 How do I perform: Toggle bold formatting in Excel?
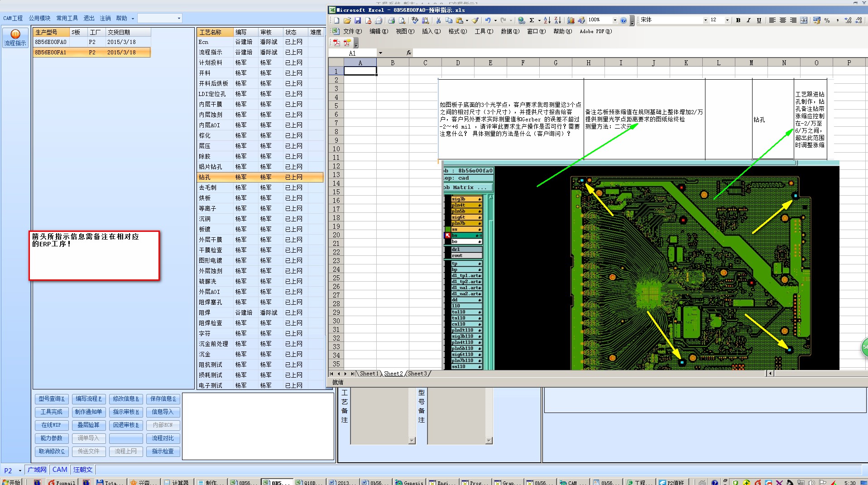click(738, 20)
